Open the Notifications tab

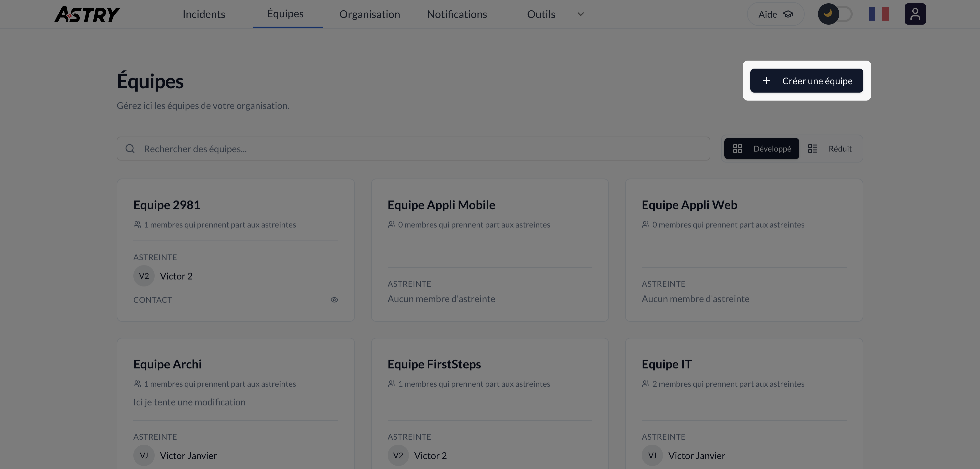tap(457, 14)
